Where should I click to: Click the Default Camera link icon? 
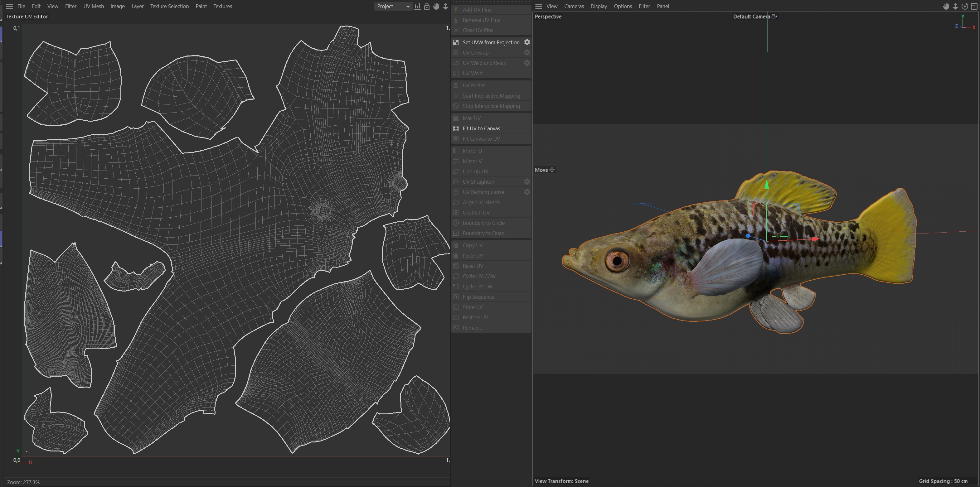coord(774,16)
